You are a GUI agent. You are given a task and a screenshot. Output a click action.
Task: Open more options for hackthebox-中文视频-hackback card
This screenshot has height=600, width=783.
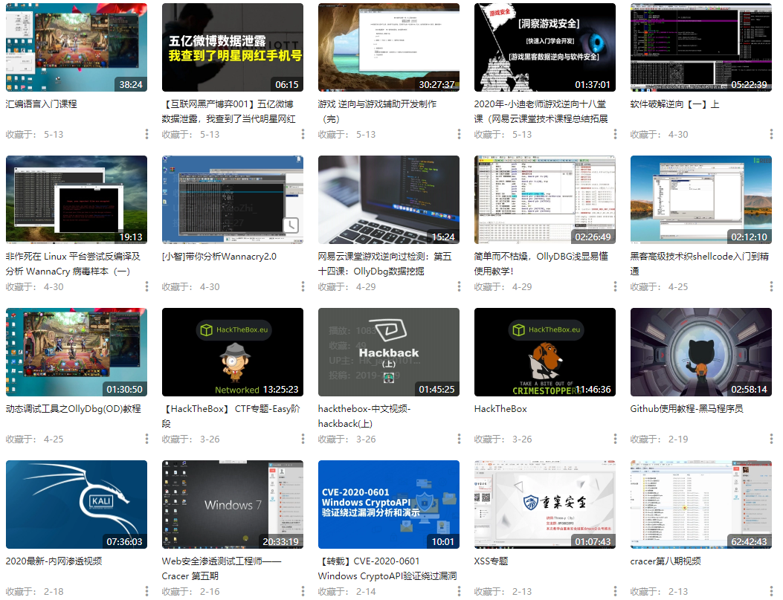tap(459, 439)
